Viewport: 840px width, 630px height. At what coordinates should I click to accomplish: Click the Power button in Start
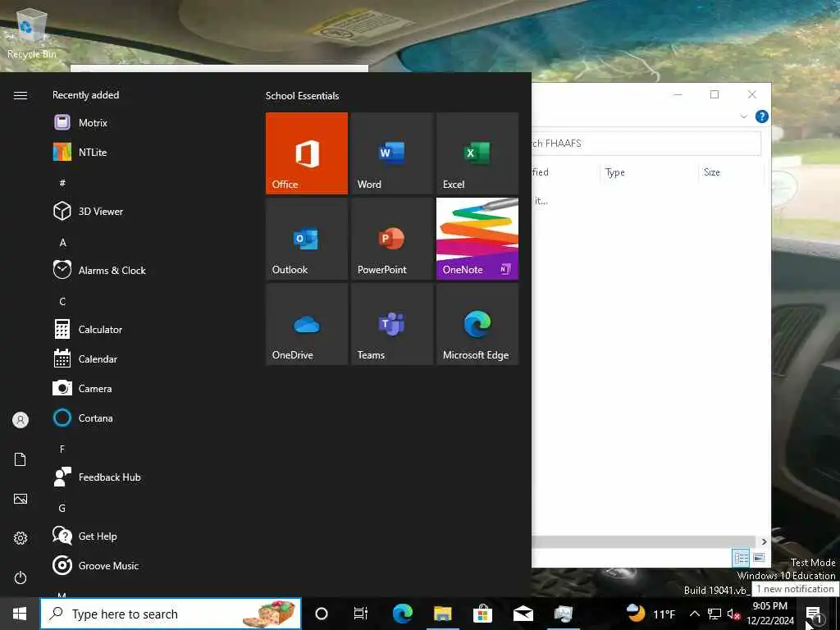tap(21, 577)
